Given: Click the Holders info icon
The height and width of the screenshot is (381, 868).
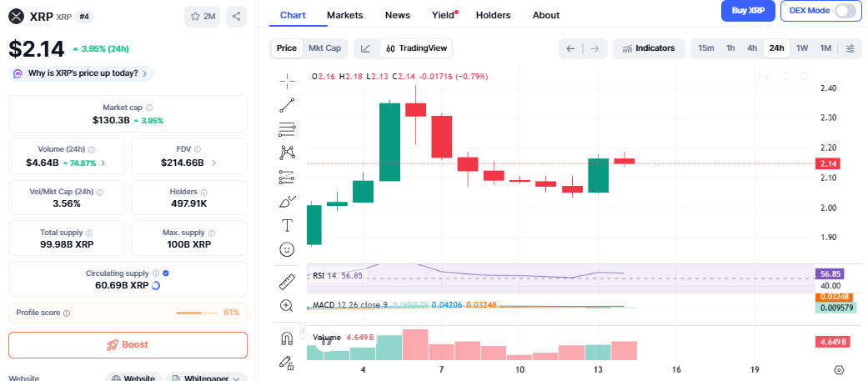Looking at the screenshot, I should 203,192.
